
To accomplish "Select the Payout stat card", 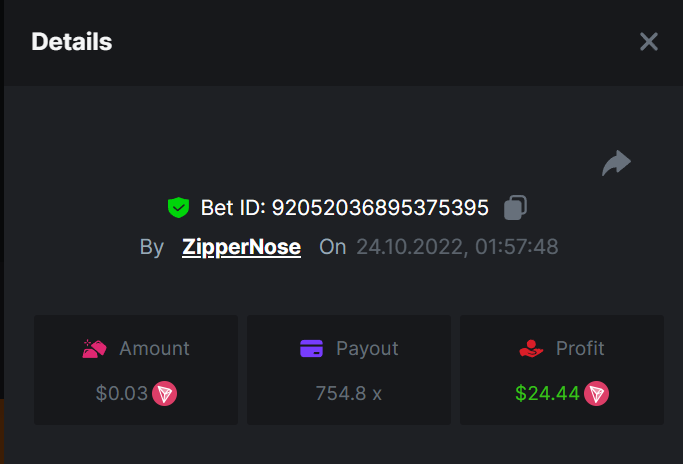I will 349,370.
